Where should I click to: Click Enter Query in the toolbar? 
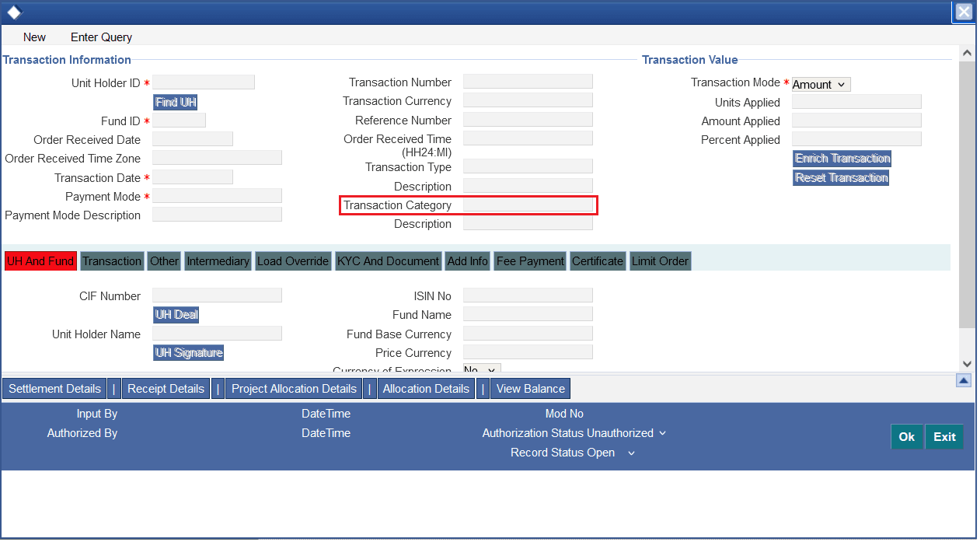click(101, 37)
